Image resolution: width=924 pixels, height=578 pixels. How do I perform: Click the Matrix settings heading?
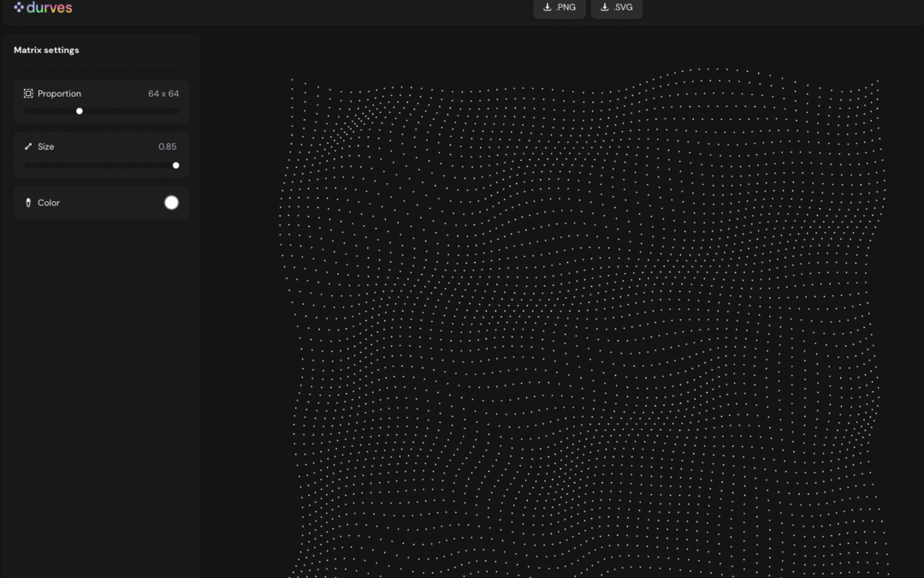46,51
